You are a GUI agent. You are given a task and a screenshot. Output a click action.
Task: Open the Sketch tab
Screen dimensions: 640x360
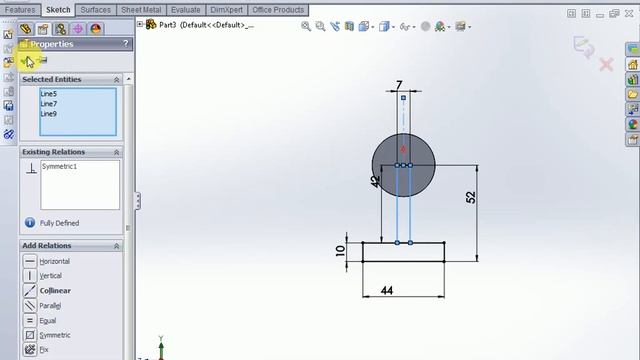[x=58, y=10]
